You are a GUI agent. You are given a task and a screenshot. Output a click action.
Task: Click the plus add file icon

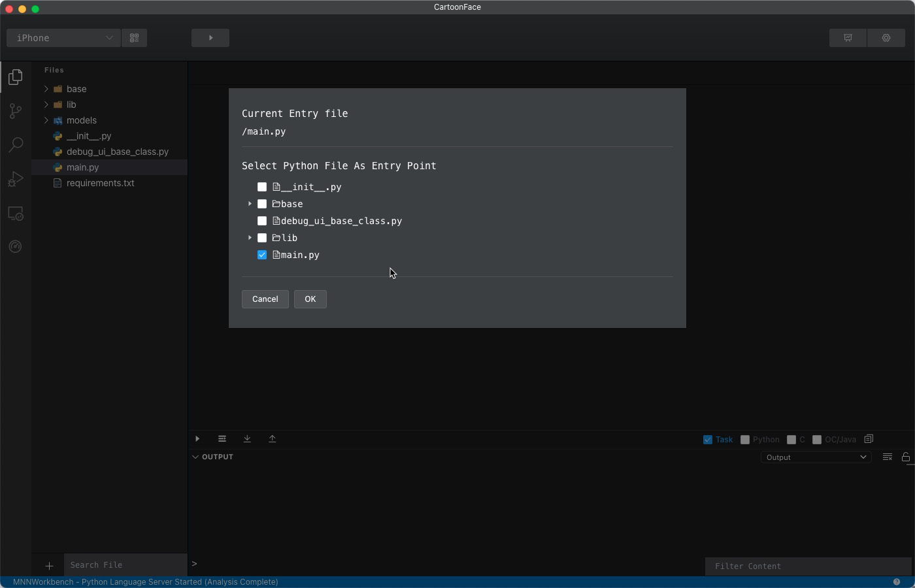coord(49,566)
